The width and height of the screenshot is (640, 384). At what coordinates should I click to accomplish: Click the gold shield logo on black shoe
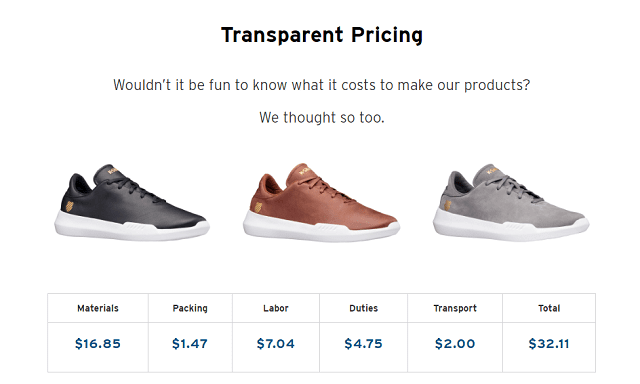(x=69, y=206)
